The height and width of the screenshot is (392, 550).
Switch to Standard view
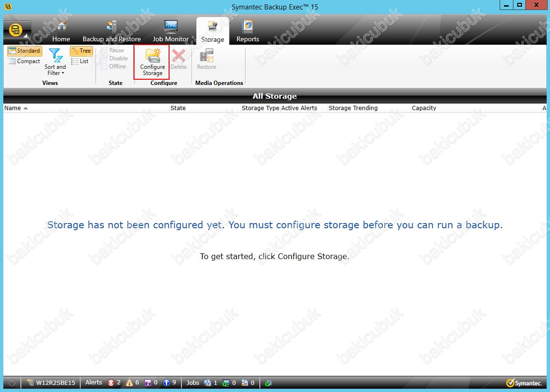[25, 51]
